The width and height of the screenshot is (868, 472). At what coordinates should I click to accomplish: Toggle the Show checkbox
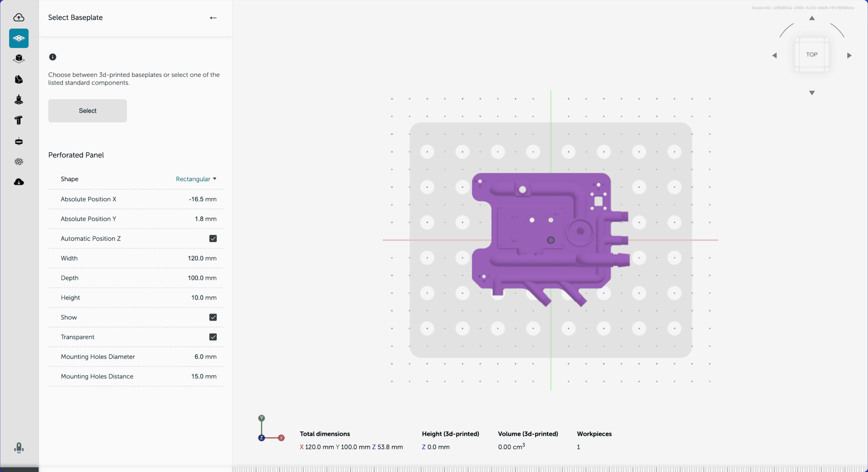(213, 317)
